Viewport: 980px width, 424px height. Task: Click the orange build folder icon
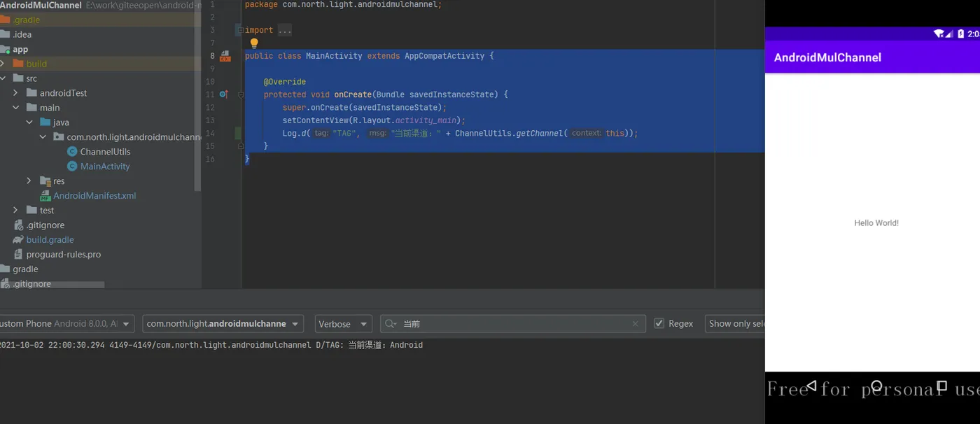(18, 64)
